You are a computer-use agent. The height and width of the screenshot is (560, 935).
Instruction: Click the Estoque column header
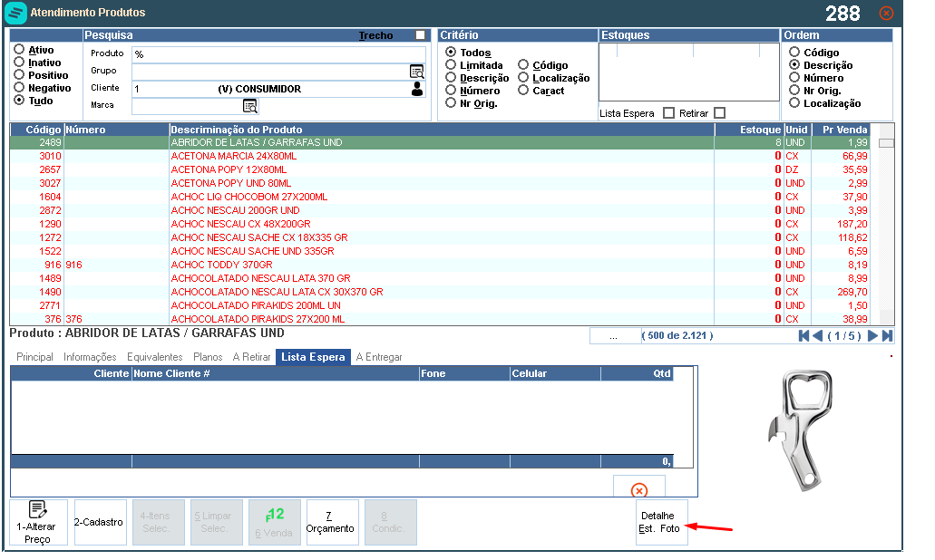pos(749,130)
